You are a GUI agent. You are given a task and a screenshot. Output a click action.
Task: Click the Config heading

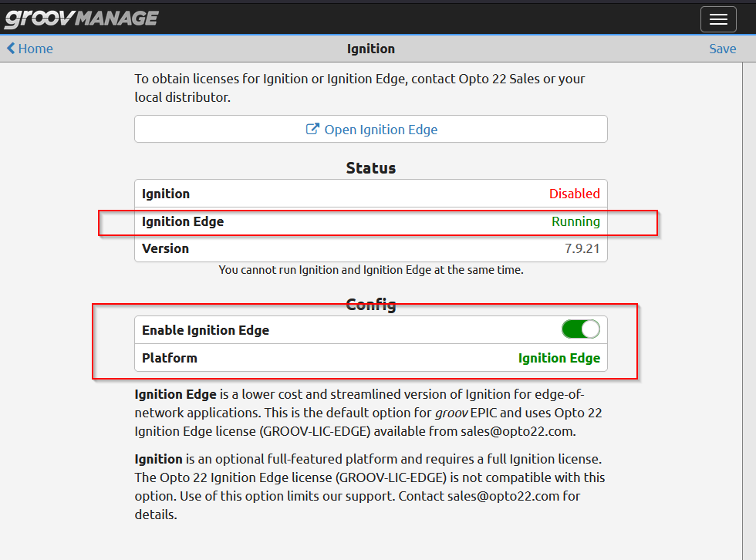point(371,305)
